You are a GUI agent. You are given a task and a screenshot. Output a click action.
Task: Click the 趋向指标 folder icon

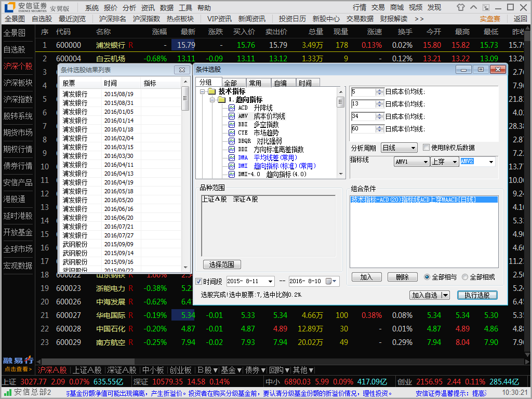pyautogui.click(x=222, y=99)
